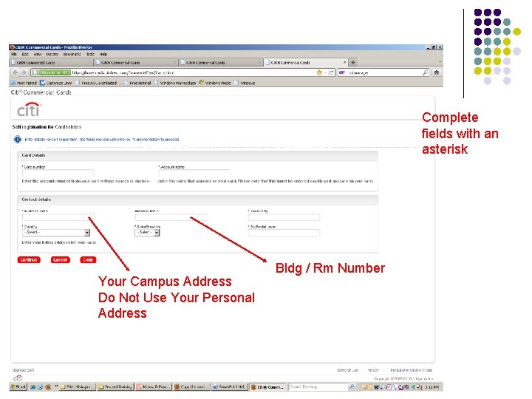Image resolution: width=532 pixels, height=399 pixels.
Task: Click the browser forward arrow
Action: (x=24, y=72)
